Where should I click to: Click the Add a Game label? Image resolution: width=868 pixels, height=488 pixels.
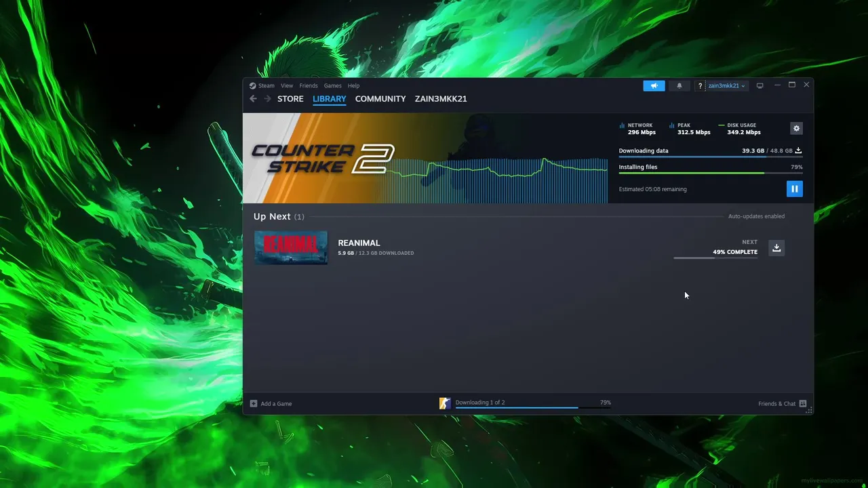(x=276, y=404)
